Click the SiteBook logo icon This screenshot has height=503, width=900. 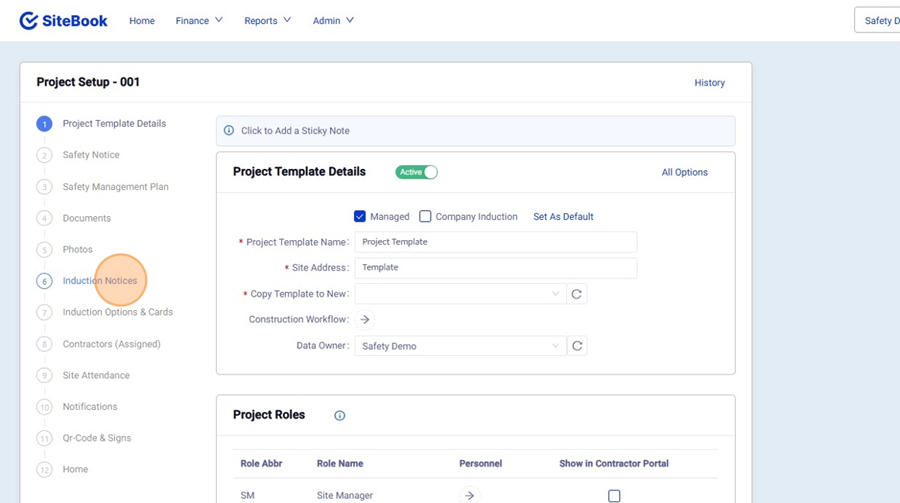pos(28,21)
